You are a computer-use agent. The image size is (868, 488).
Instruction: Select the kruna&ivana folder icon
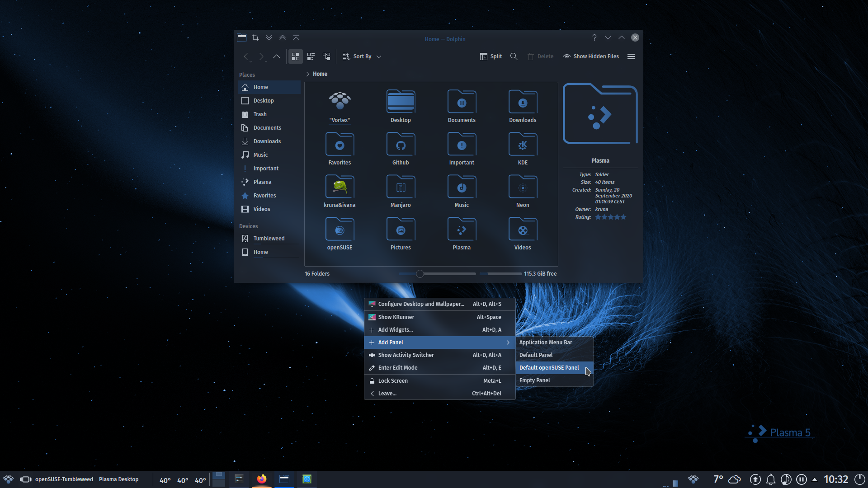[340, 186]
